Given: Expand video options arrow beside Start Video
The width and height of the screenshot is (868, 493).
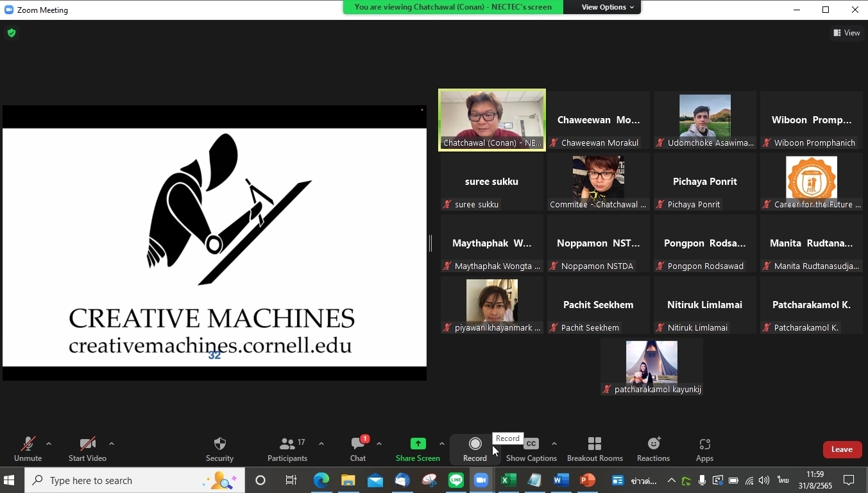Looking at the screenshot, I should pyautogui.click(x=112, y=444).
